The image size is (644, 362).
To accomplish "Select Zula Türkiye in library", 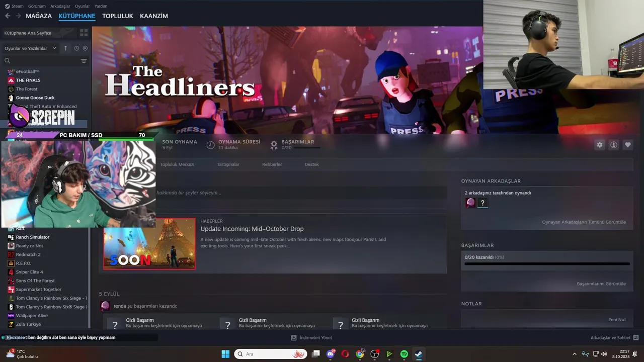I will pyautogui.click(x=28, y=324).
